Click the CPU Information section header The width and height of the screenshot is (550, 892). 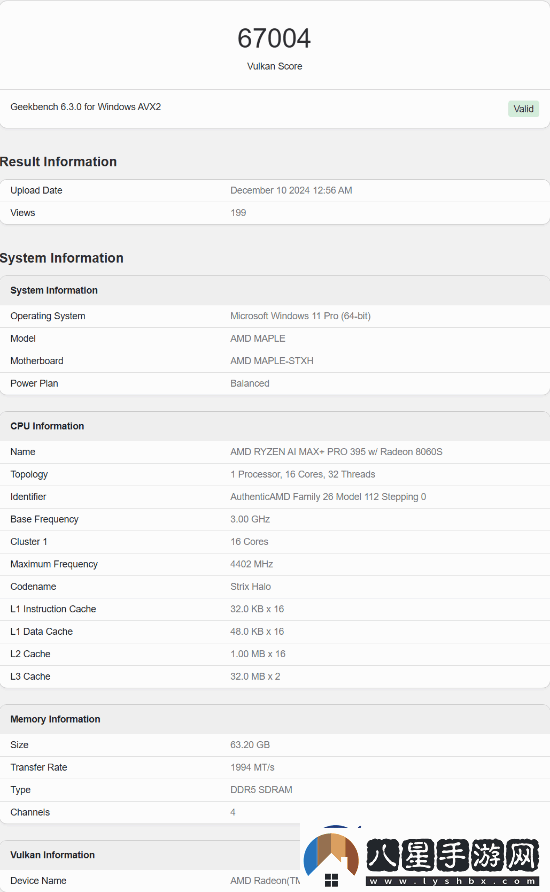[47, 426]
